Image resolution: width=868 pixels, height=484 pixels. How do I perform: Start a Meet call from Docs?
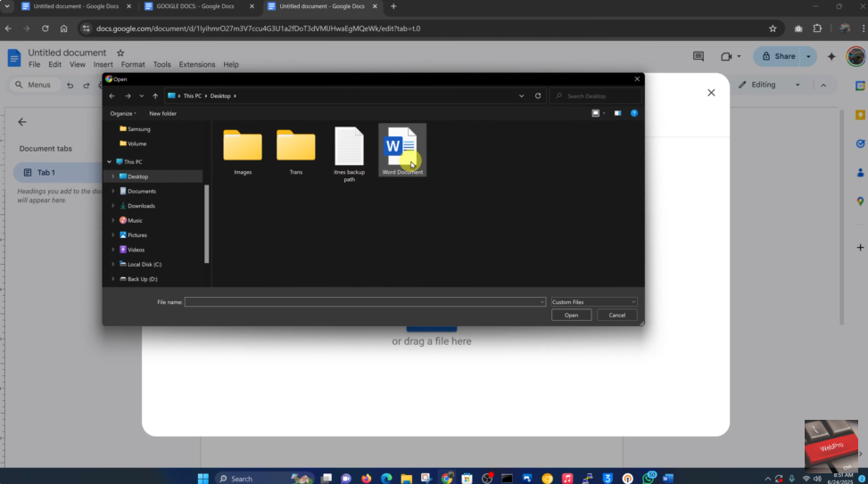coord(726,56)
